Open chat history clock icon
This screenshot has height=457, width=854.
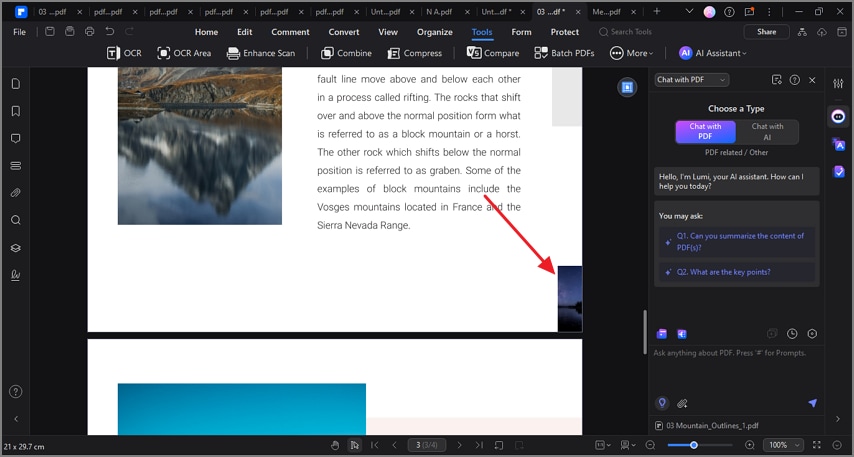792,334
